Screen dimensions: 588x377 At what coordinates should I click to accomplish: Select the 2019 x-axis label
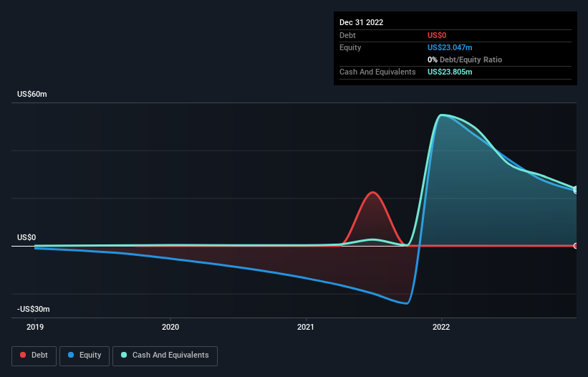(35, 327)
